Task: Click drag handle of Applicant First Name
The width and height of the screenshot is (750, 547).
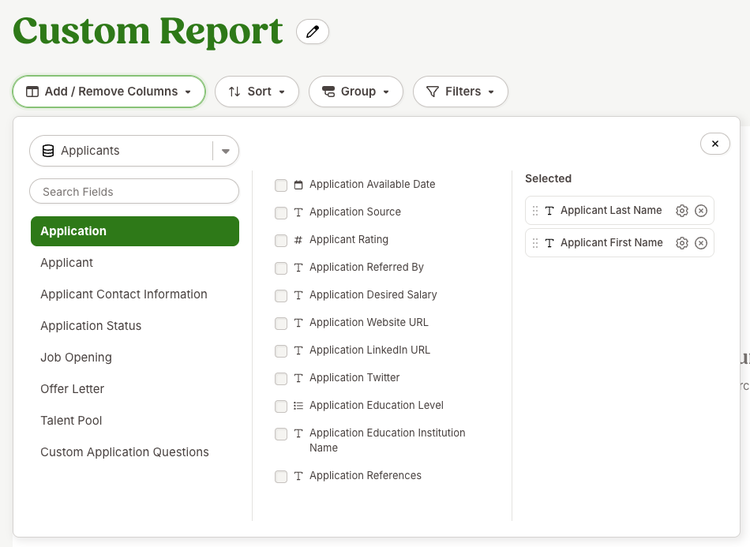Action: pos(535,243)
